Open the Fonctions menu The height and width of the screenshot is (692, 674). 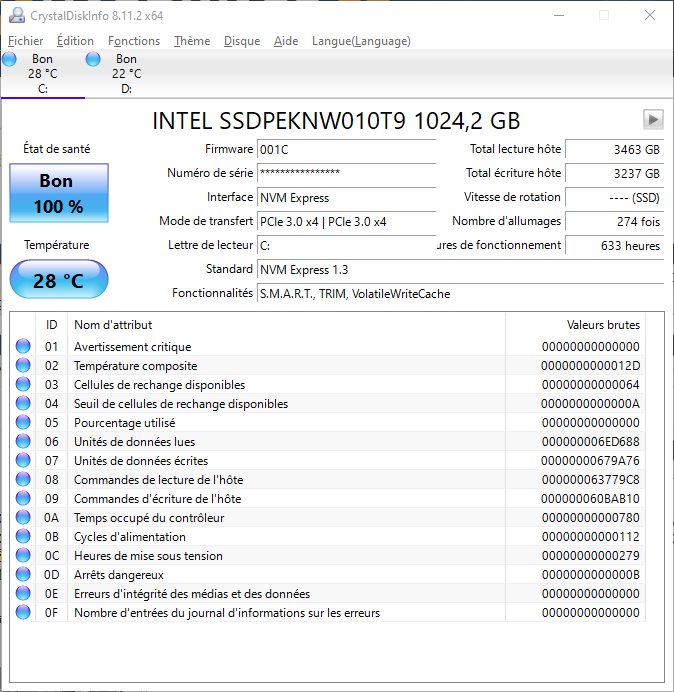point(134,41)
